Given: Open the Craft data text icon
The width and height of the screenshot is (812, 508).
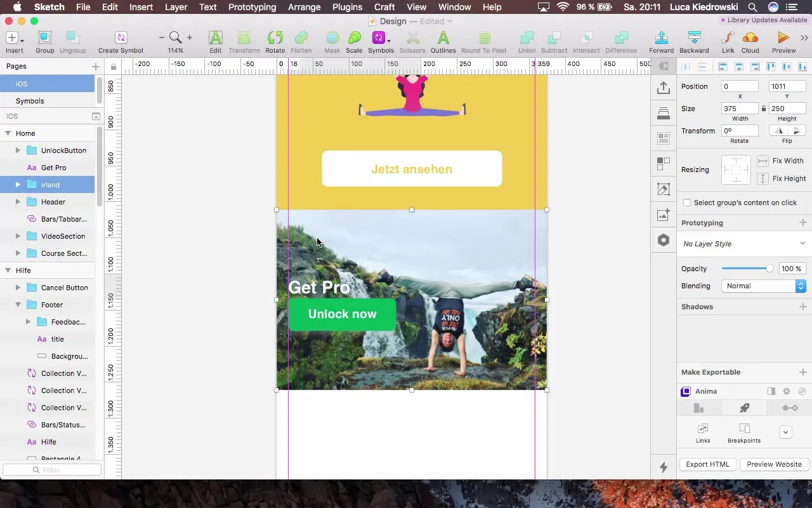Looking at the screenshot, I should tap(664, 138).
